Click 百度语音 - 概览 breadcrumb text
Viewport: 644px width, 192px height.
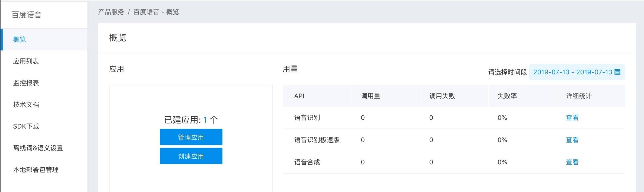pos(156,12)
